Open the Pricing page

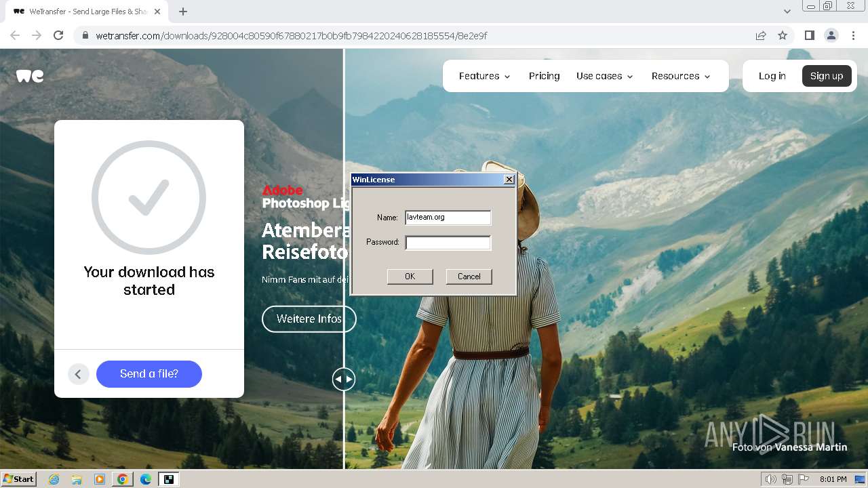point(544,76)
